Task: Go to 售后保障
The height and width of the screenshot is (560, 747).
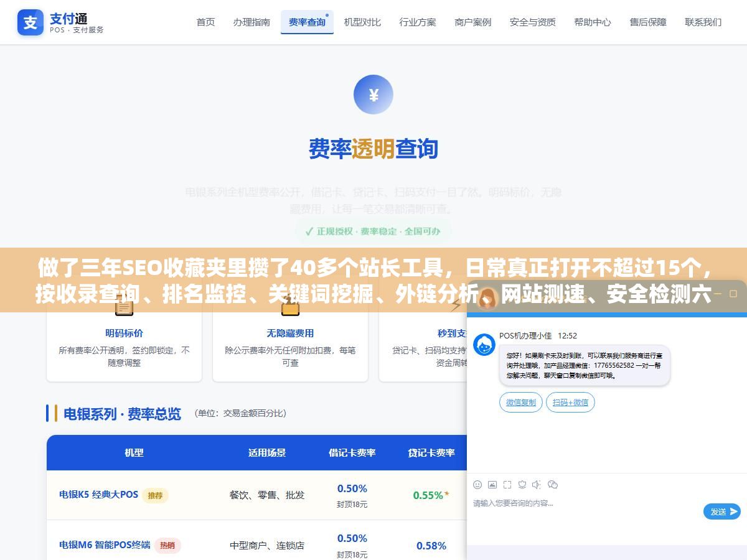Action: coord(648,22)
